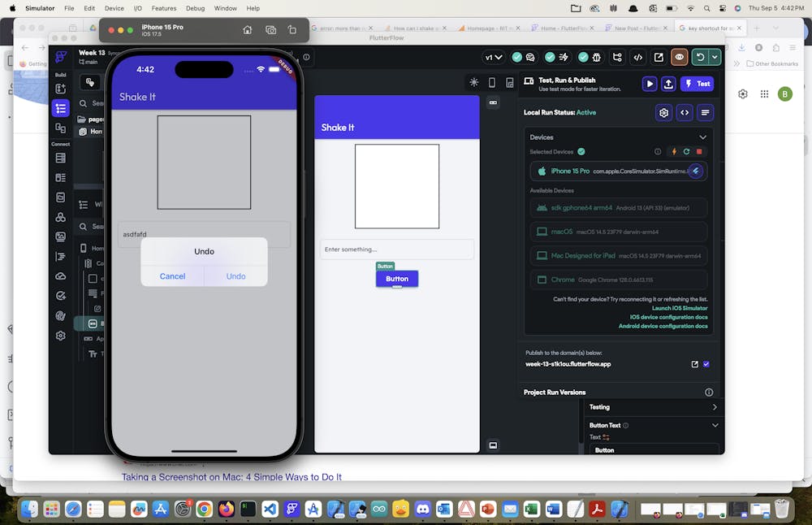Open the Debug menu in menu bar
The image size is (812, 525).
[195, 8]
